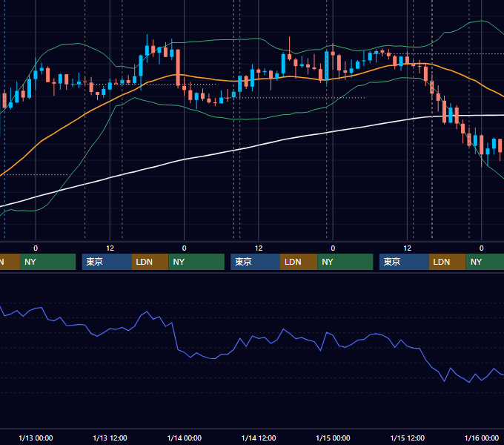504x445 pixels.
Task: Click the 1/15 12:00 date label
Action: 407,438
